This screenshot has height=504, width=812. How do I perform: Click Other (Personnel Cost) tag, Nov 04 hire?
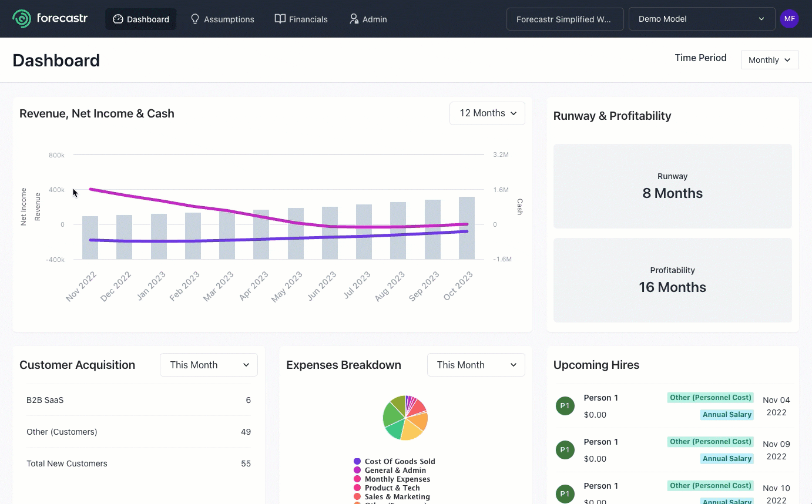[710, 398]
